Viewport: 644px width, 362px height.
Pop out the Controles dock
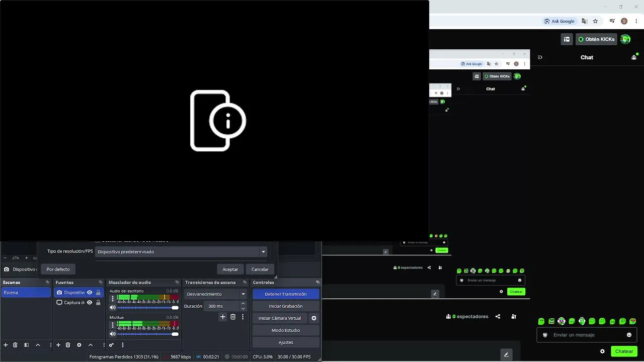coord(317,283)
